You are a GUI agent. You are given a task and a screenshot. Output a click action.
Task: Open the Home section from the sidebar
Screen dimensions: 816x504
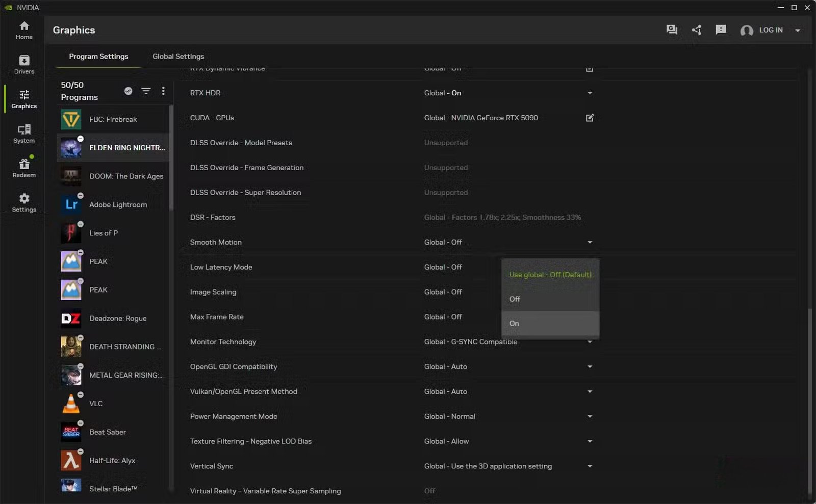[x=23, y=30]
